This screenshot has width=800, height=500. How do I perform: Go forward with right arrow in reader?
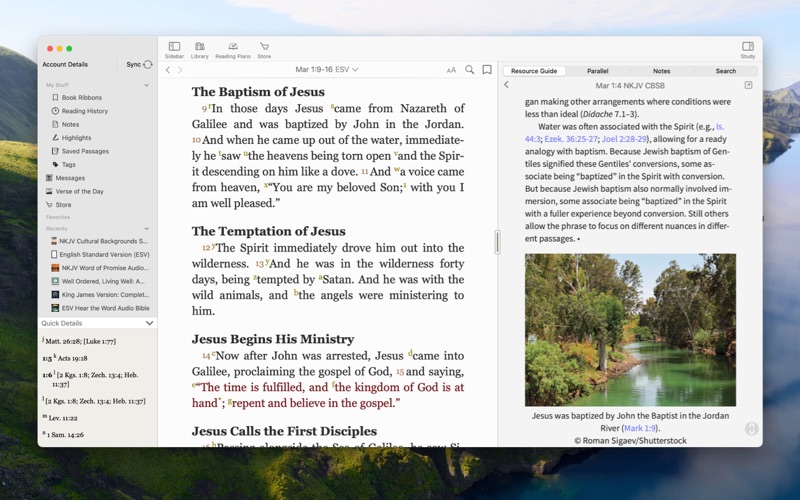180,70
